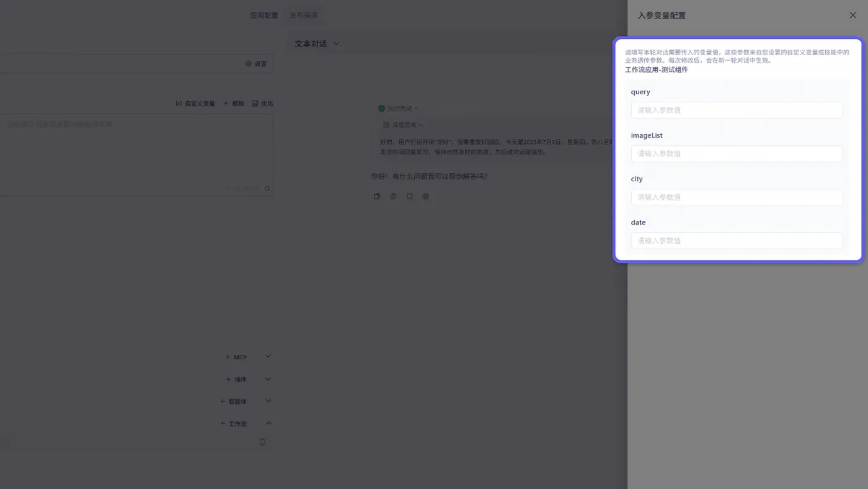Expand the 智能体 section chevron
The height and width of the screenshot is (489, 868).
click(x=268, y=401)
